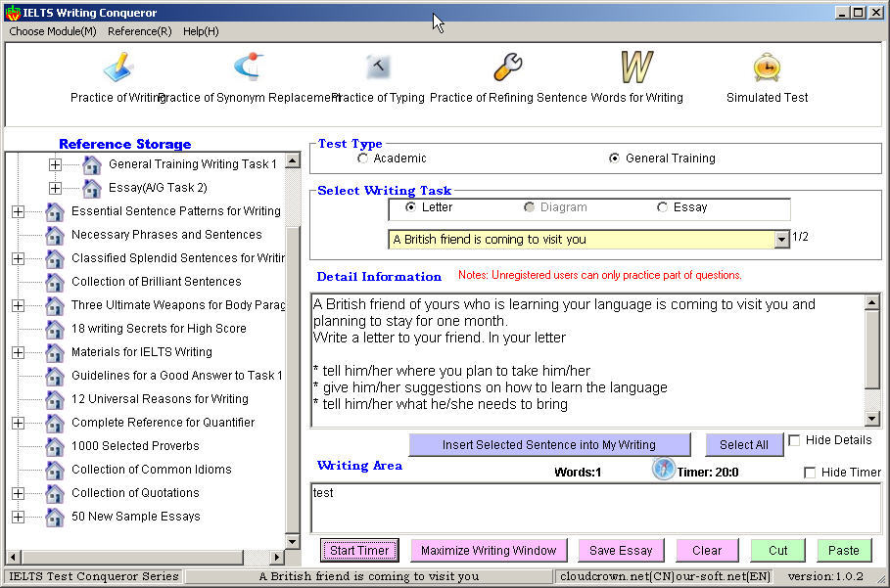
Task: Open the Words for Writing W icon
Action: coord(636,67)
